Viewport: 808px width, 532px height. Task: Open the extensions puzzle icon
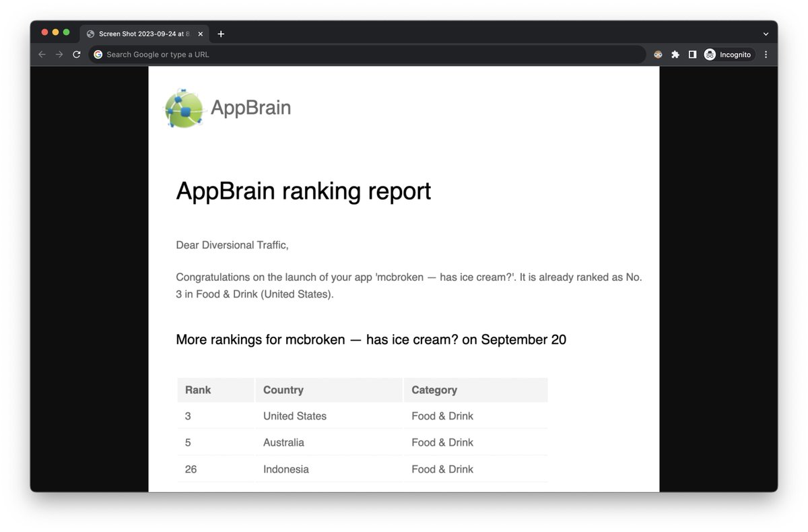(x=675, y=55)
